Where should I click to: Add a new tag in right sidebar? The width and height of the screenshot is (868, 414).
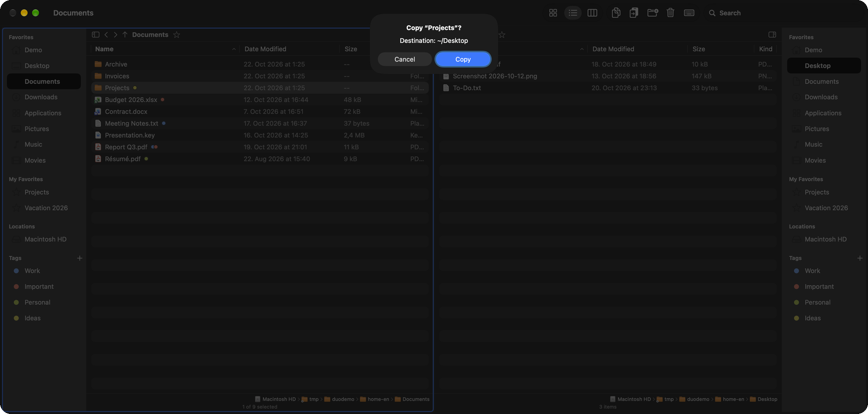[x=860, y=258]
